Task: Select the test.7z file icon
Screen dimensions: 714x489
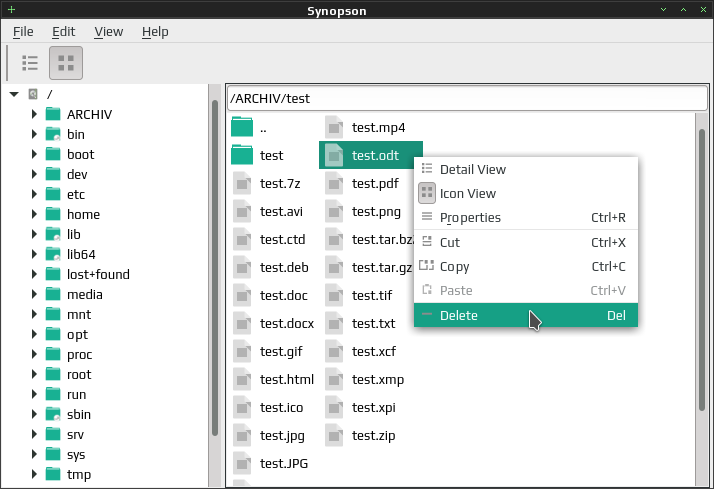Action: pyautogui.click(x=242, y=183)
